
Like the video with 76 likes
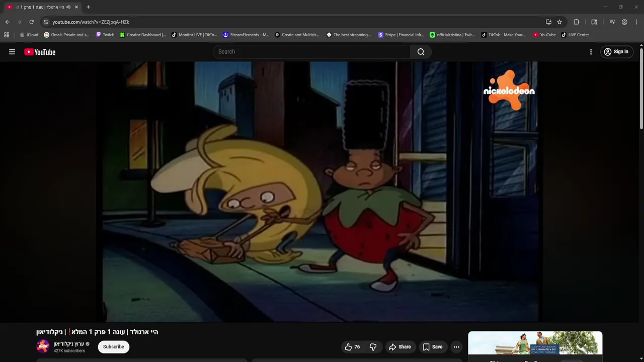tap(352, 347)
